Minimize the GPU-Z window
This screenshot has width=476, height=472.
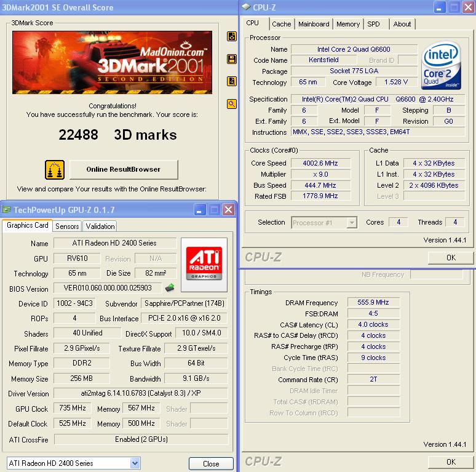pyautogui.click(x=199, y=210)
